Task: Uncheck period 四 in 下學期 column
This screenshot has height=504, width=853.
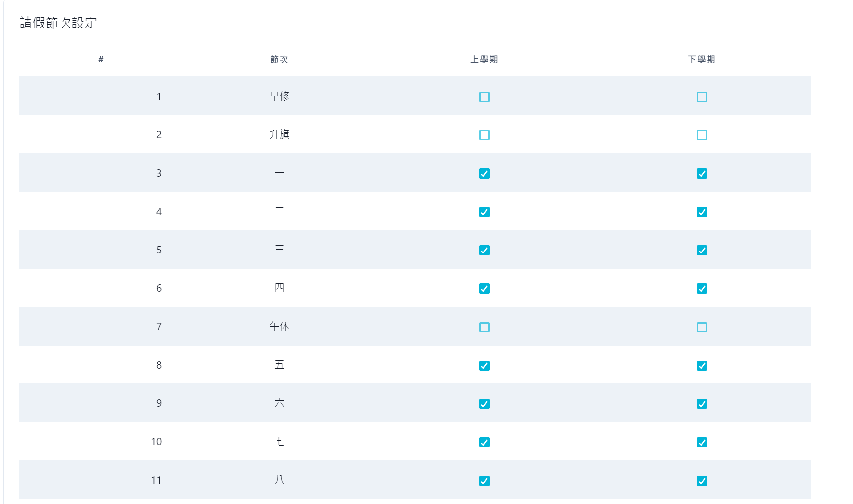Action: (x=702, y=288)
